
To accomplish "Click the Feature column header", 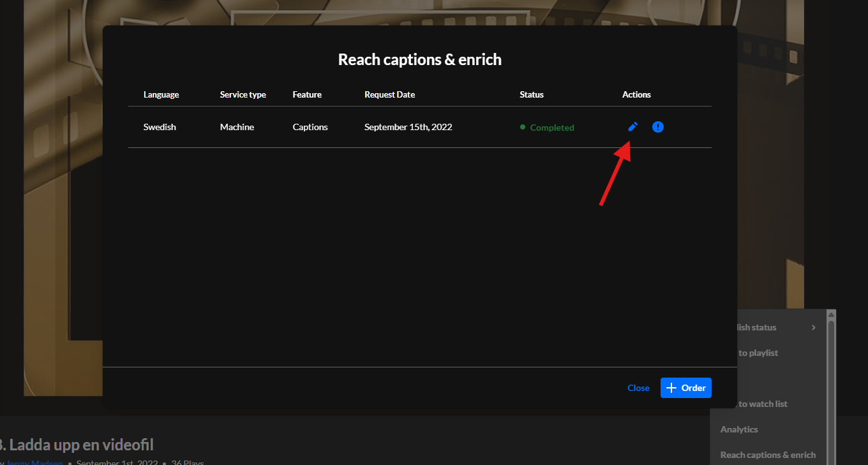I will (307, 94).
